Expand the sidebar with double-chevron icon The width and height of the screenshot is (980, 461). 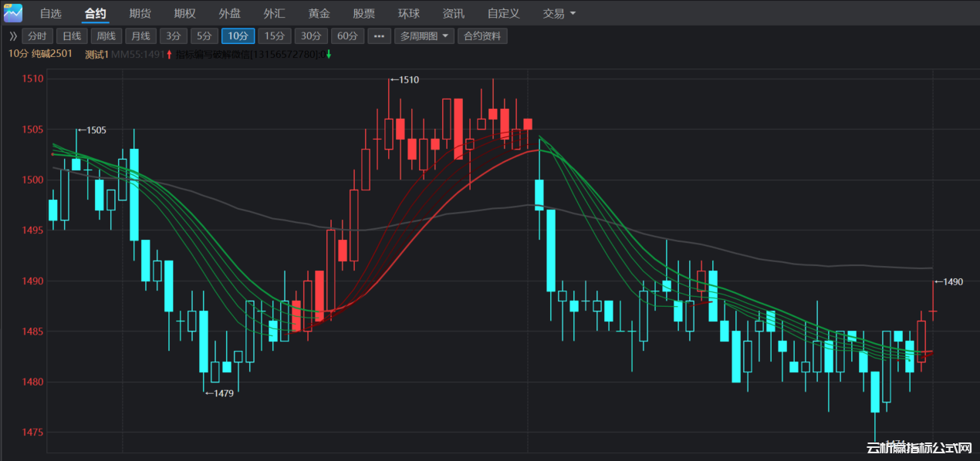pyautogui.click(x=12, y=36)
